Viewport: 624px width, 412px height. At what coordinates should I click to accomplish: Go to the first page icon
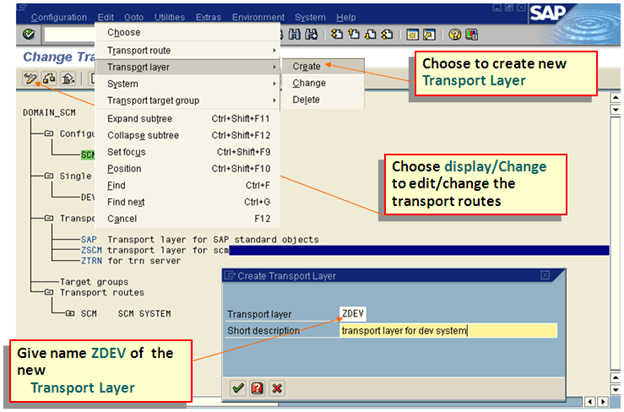[337, 35]
